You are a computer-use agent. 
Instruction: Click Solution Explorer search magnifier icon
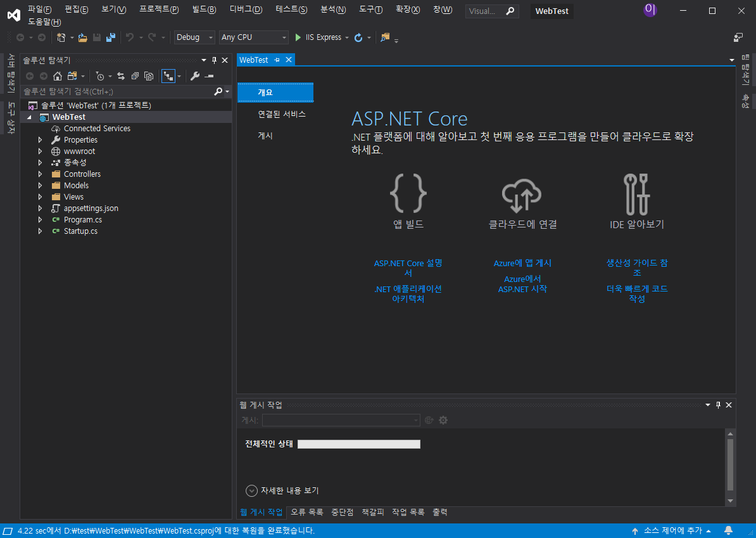click(x=218, y=91)
